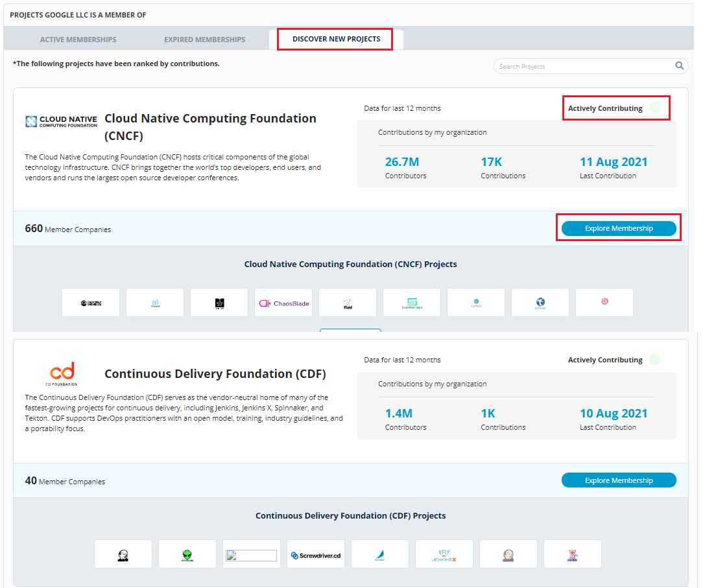This screenshot has width=705, height=588.
Task: Click Explore Membership for CNCF
Action: point(619,228)
